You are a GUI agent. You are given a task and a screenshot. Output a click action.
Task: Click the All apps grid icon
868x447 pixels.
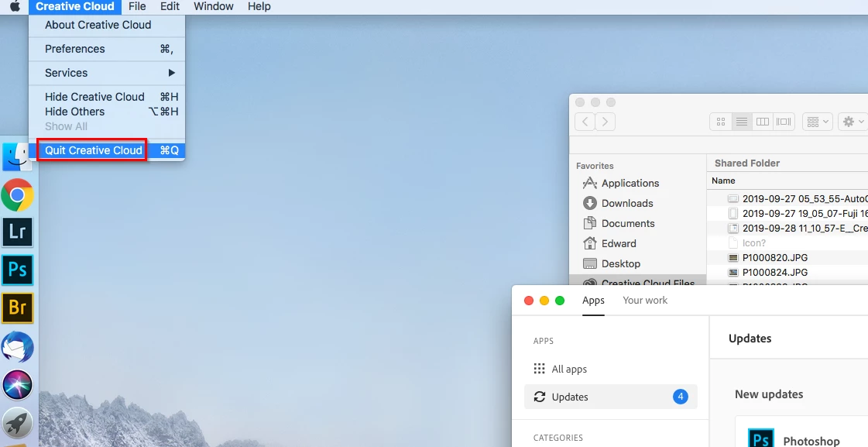point(539,369)
